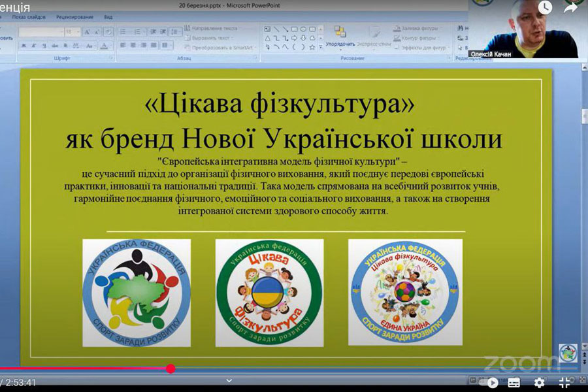
Task: Exit full screen mode
Action: pos(564,383)
